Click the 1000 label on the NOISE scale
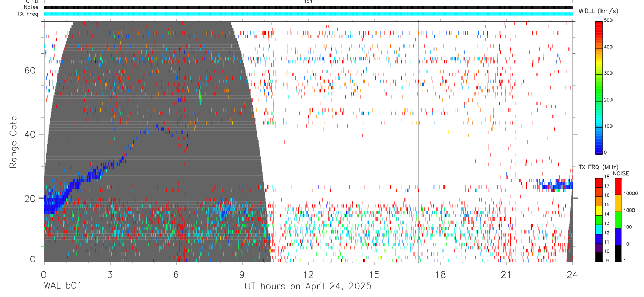The height and width of the screenshot is (297, 644). point(629,210)
